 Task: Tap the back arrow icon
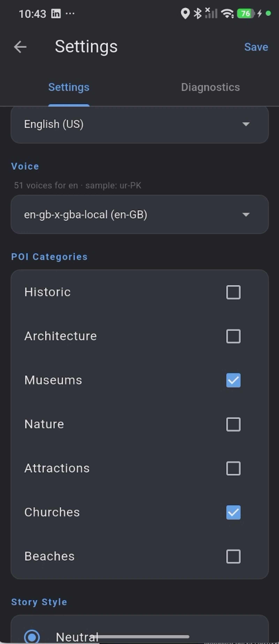pos(20,47)
